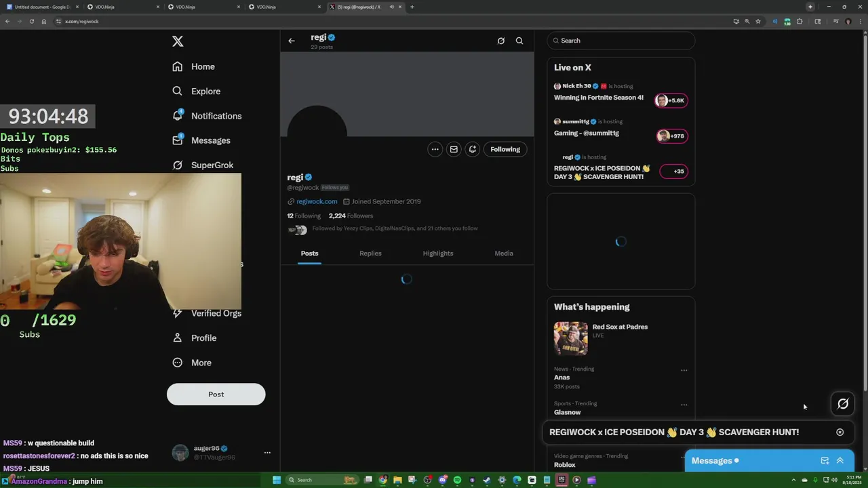
Task: Open Home in the sidebar
Action: (x=194, y=66)
